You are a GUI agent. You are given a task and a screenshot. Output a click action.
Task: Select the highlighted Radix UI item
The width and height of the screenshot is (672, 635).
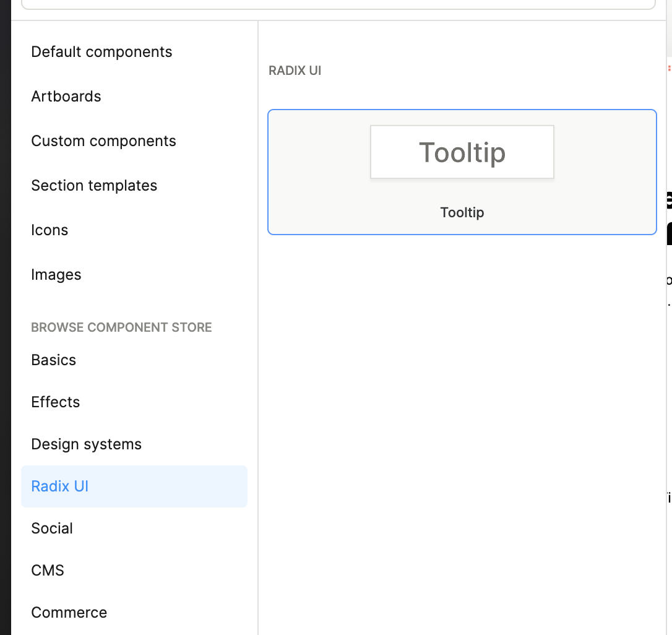134,486
